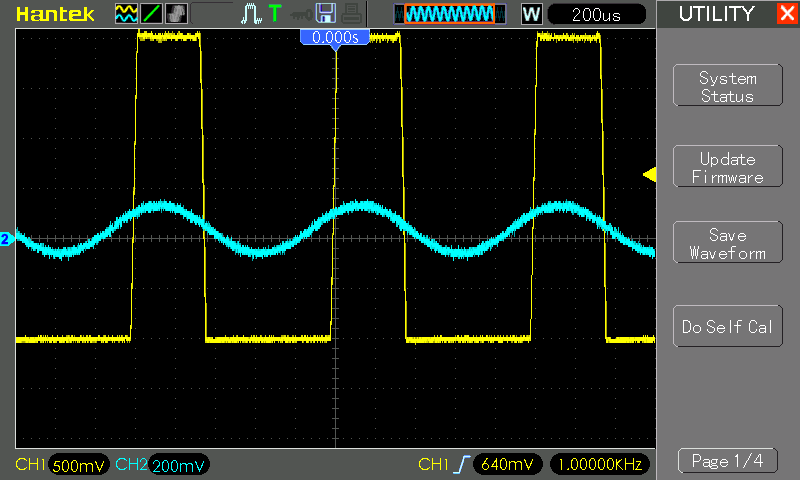The height and width of the screenshot is (480, 800).
Task: Click the green T triggered status icon
Action: coord(275,13)
